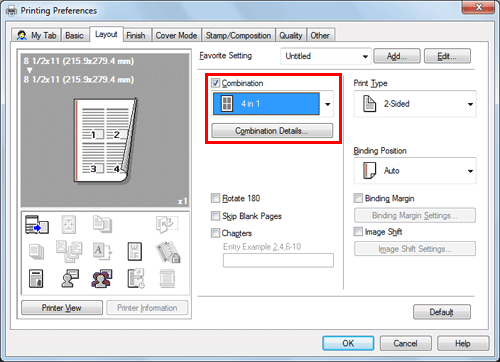
Task: Click the Combination Details button
Action: click(272, 131)
